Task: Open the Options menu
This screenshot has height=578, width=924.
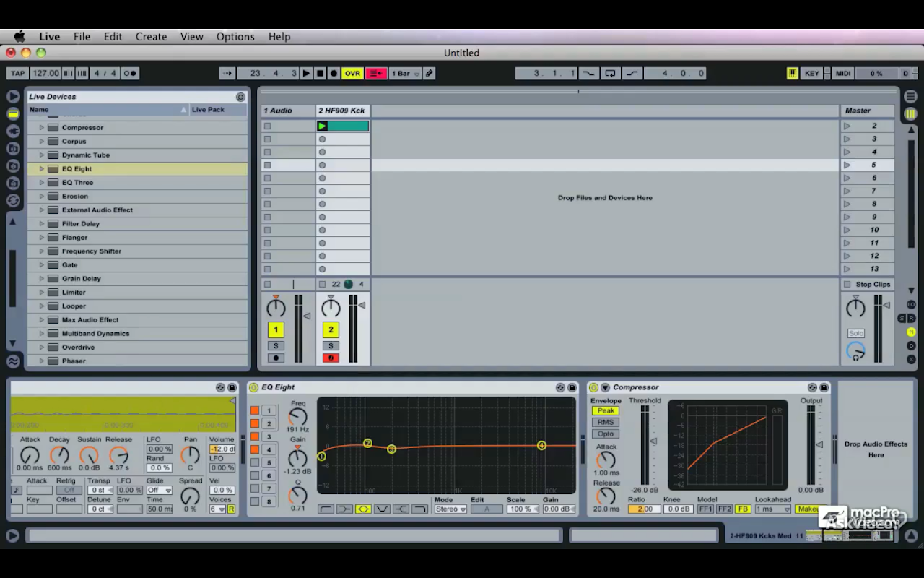Action: coord(235,37)
